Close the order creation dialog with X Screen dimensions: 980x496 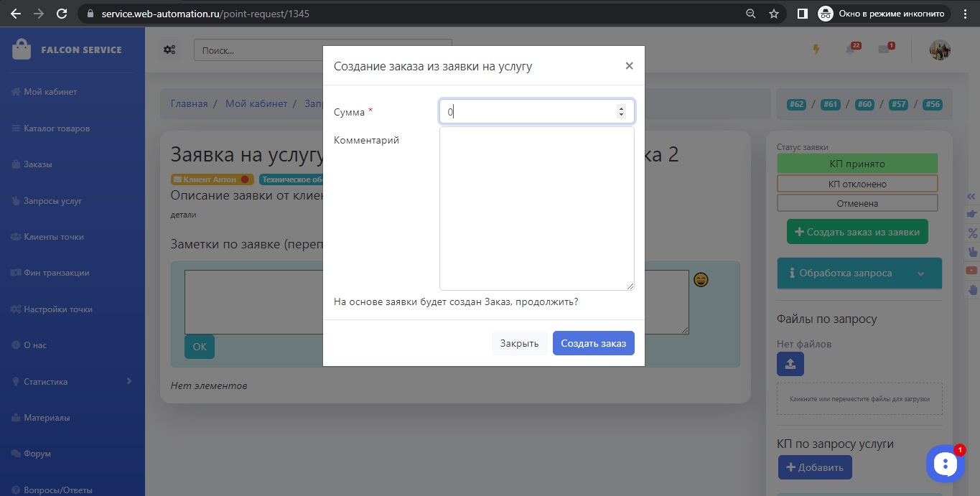[629, 66]
